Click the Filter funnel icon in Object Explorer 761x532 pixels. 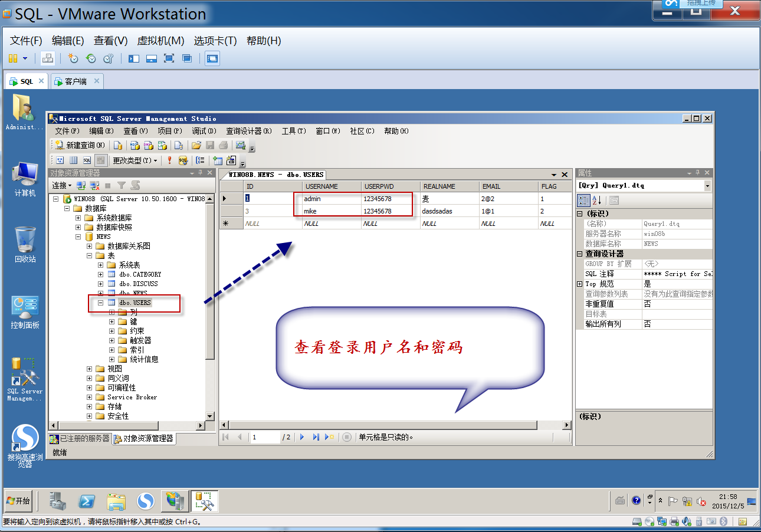121,185
